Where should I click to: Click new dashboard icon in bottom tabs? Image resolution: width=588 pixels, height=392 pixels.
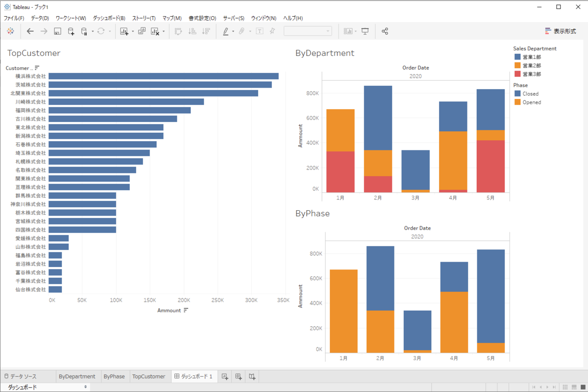pos(239,376)
